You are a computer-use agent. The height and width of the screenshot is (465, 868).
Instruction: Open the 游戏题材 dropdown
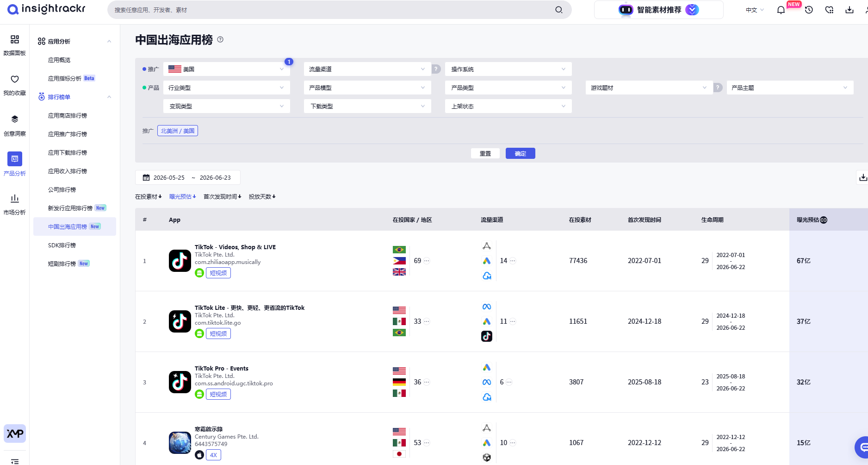(649, 88)
